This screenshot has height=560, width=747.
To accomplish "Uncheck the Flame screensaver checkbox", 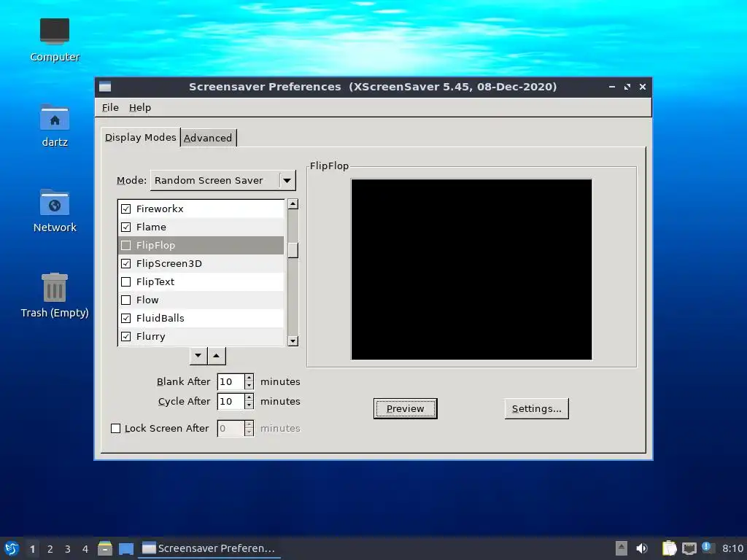I will tap(125, 227).
